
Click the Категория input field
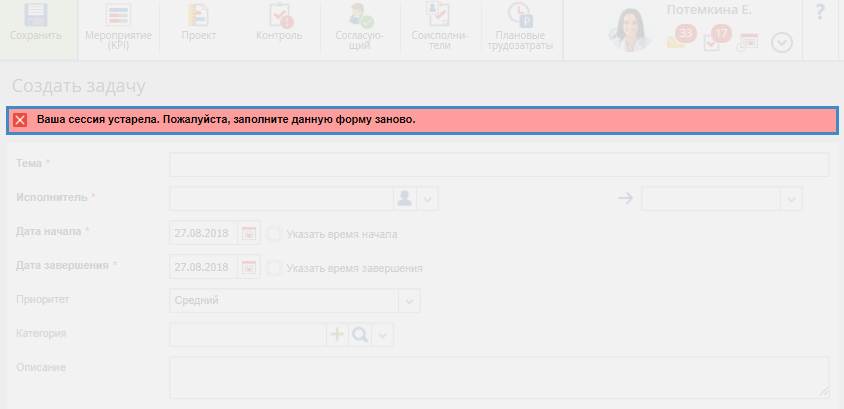click(x=248, y=335)
